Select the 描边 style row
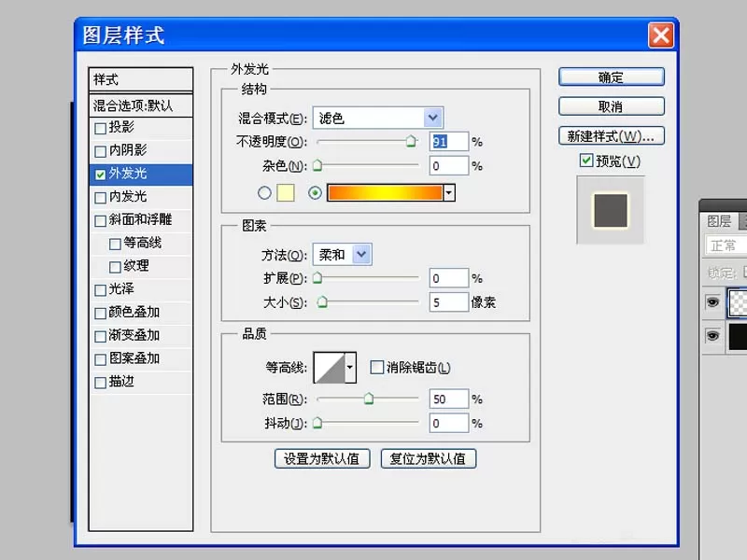Screen dimensions: 747x560 (x=141, y=382)
